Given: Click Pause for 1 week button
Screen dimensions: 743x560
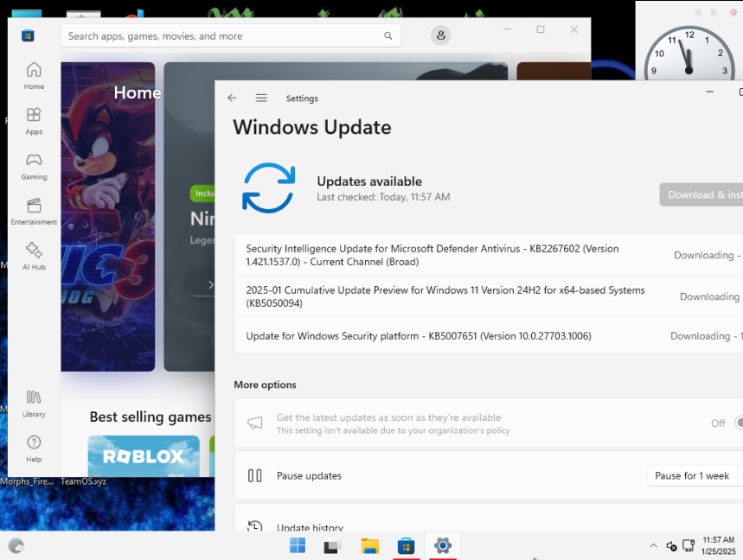Looking at the screenshot, I should tap(692, 475).
